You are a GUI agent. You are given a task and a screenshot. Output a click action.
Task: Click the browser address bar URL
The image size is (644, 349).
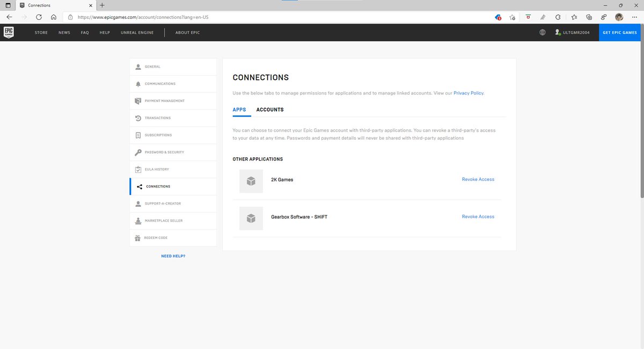tap(142, 17)
